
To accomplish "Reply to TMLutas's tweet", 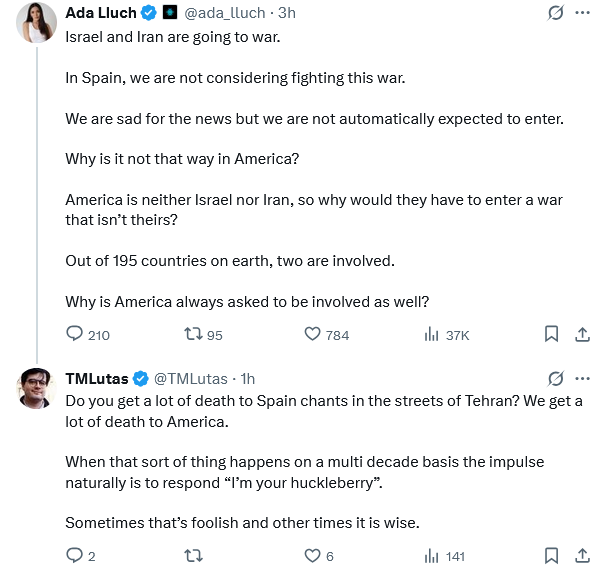I will click(x=76, y=556).
